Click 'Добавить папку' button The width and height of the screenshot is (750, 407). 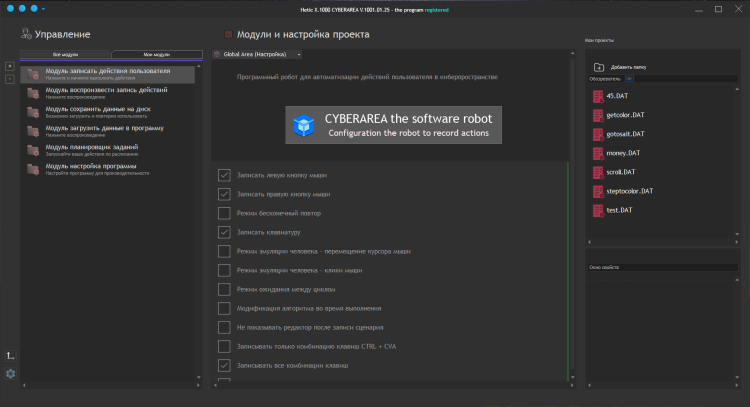[627, 67]
